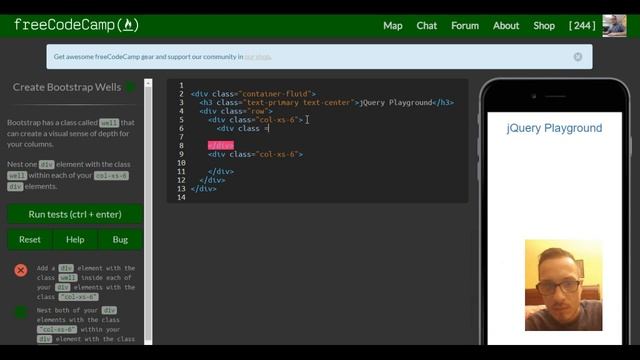The width and height of the screenshot is (640, 360).
Task: Open the Help button
Action: (75, 240)
